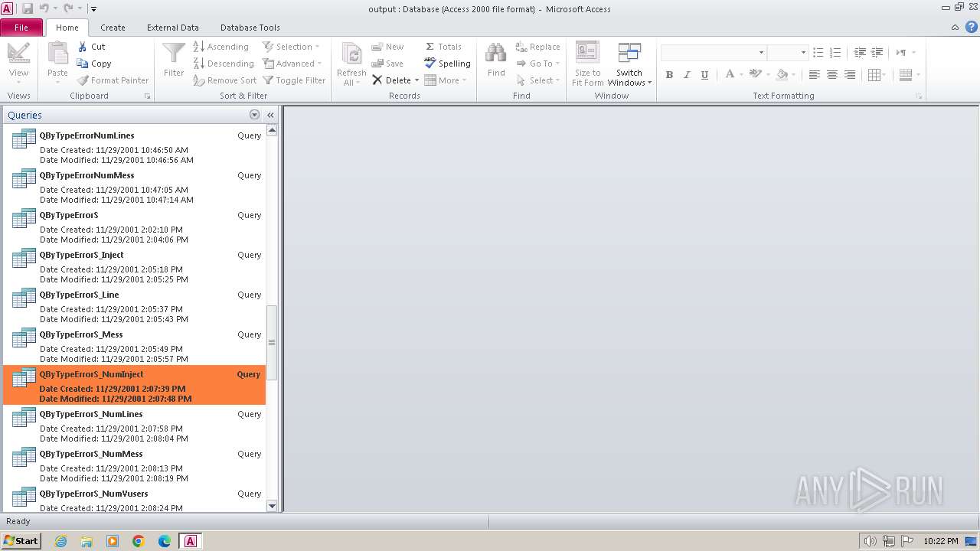Screen dimensions: 980x551
Task: Switch to the External Data tab
Action: [173, 28]
